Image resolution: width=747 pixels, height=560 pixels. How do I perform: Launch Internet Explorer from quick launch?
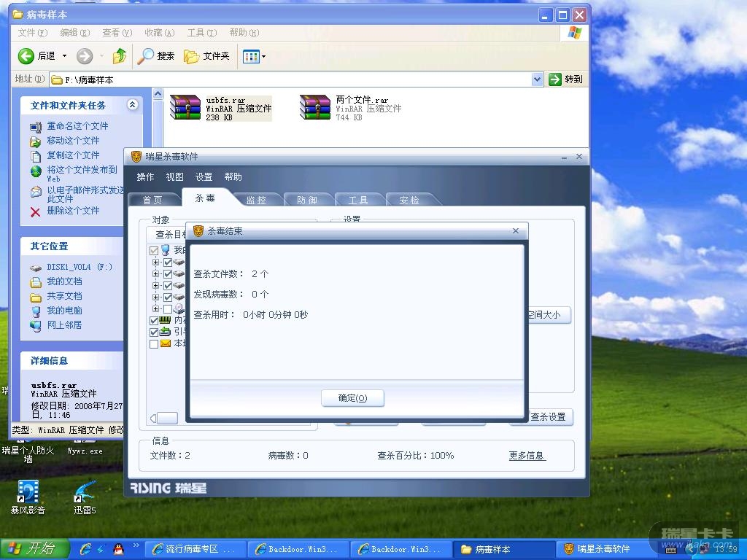[x=86, y=549]
